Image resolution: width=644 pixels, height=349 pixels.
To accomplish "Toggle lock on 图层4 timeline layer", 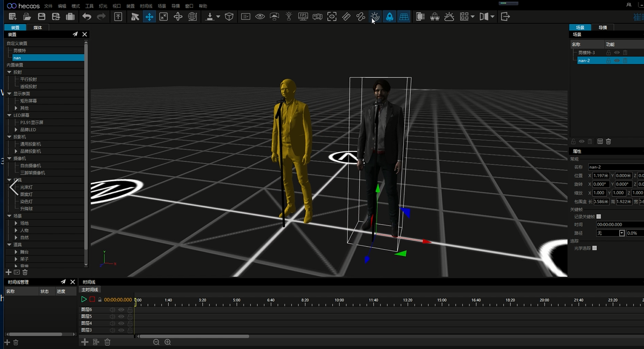I will [x=130, y=323].
